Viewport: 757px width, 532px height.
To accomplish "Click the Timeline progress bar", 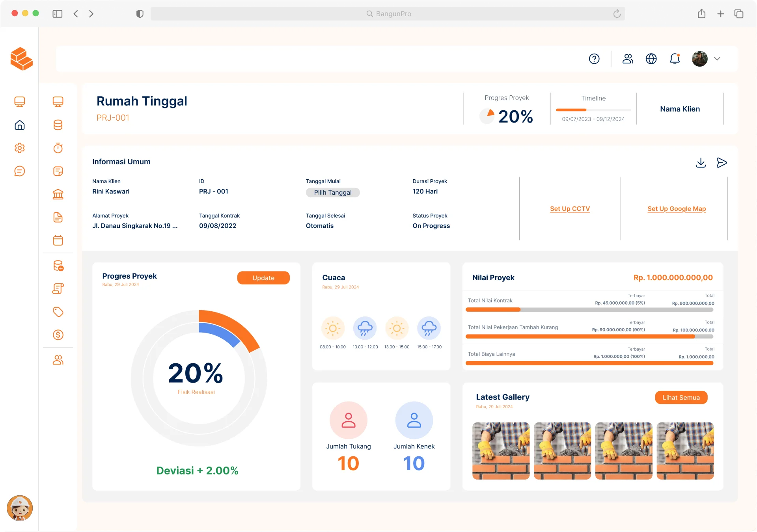I will click(593, 110).
